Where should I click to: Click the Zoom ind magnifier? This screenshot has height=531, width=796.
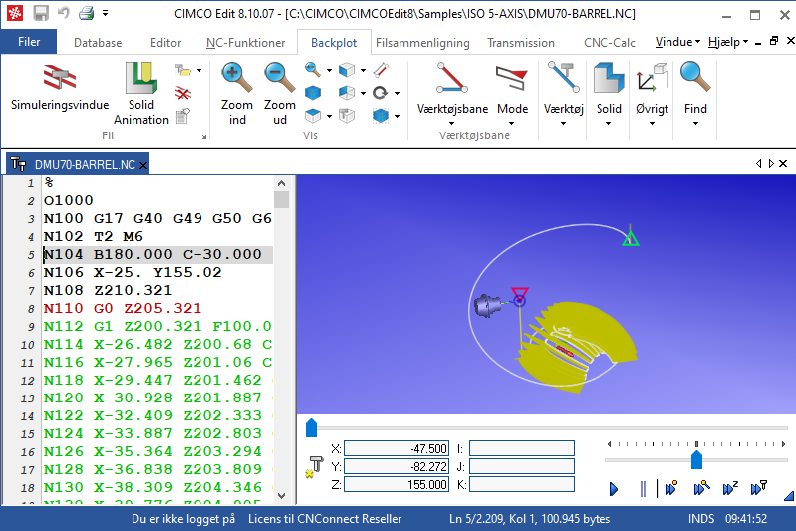point(237,93)
